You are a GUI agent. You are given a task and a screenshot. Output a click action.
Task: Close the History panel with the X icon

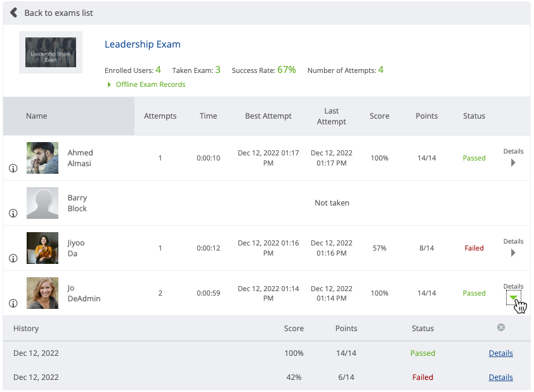500,327
